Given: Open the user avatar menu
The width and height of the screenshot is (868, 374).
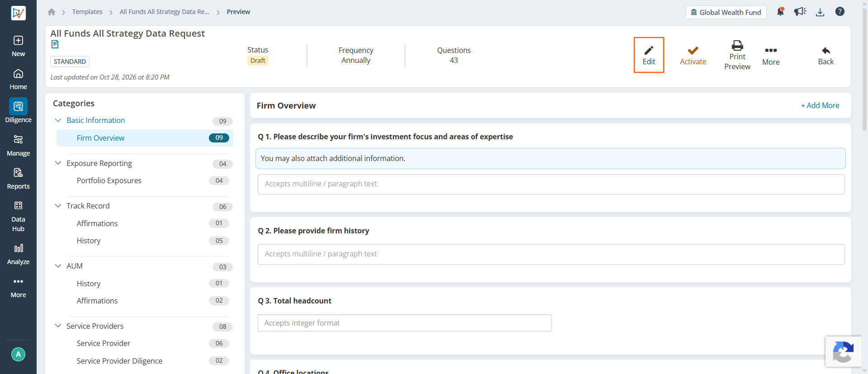Looking at the screenshot, I should (18, 354).
